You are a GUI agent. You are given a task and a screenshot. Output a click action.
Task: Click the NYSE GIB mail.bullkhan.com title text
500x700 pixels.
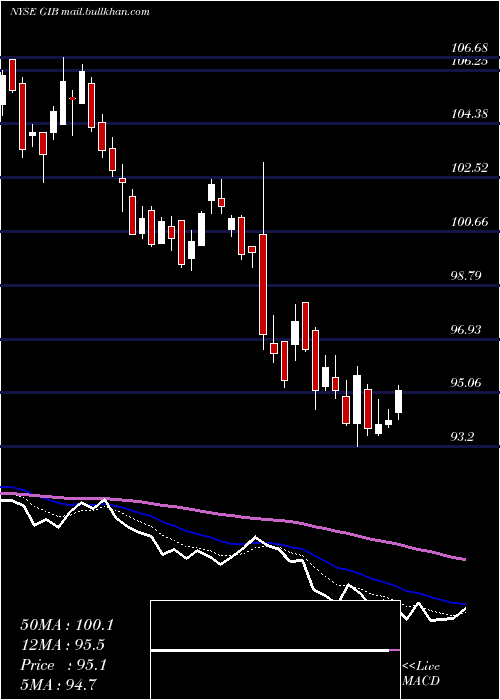79,12
